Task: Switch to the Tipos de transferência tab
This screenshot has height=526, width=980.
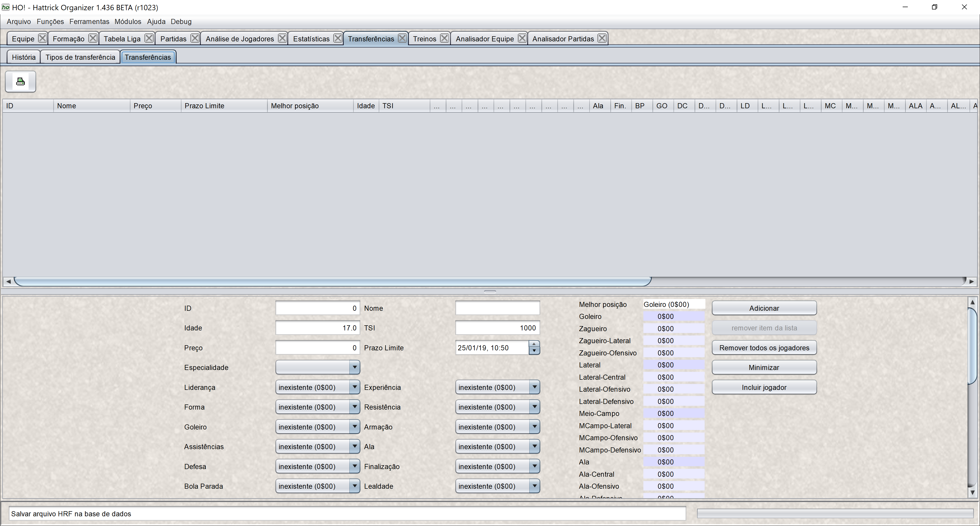Action: 80,57
